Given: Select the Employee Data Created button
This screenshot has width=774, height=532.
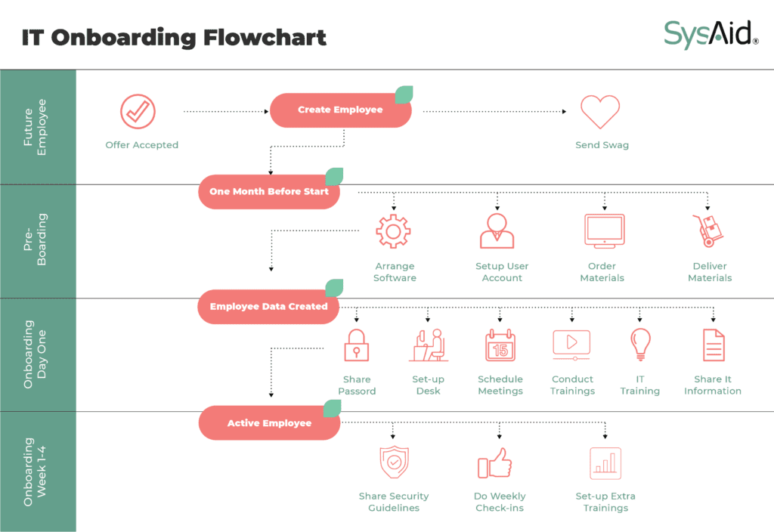Looking at the screenshot, I should coord(269,307).
